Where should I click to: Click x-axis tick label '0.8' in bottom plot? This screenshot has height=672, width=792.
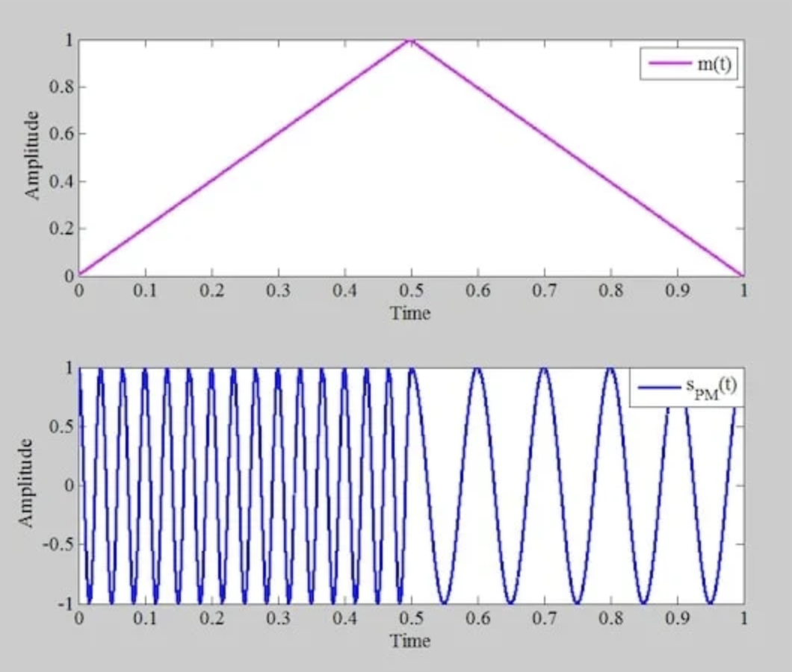click(610, 618)
